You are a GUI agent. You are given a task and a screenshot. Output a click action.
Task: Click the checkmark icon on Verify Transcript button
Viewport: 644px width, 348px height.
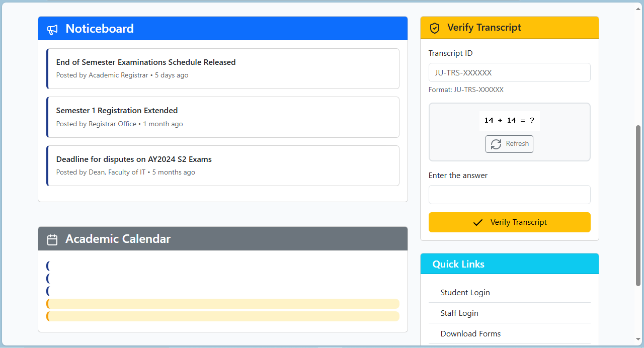pos(478,222)
